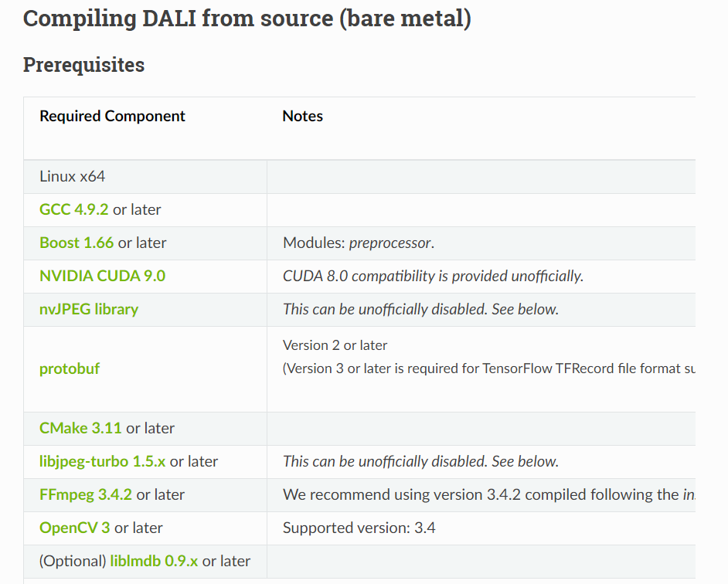Open the GCC 4.9.2 link

tap(74, 209)
